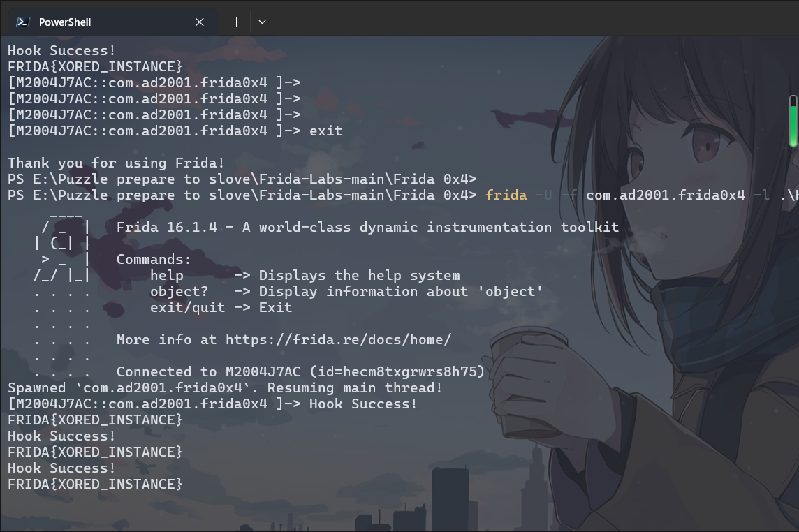Click the https://frida.re/docs/home/ URL
Image resolution: width=799 pixels, height=532 pixels.
click(x=338, y=340)
